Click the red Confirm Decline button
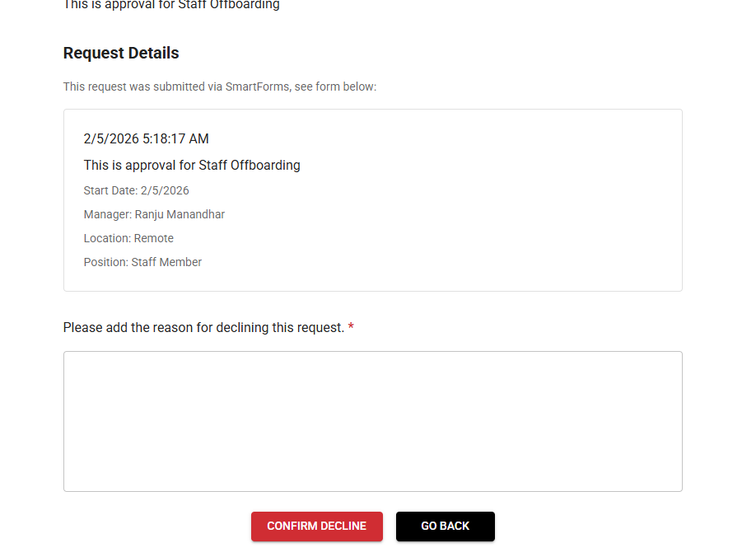Image resolution: width=756 pixels, height=557 pixels. (316, 527)
